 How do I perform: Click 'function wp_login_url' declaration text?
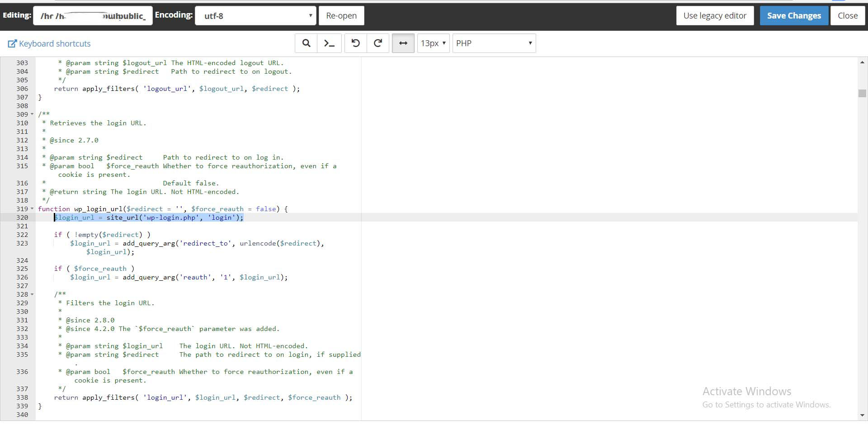coord(80,209)
